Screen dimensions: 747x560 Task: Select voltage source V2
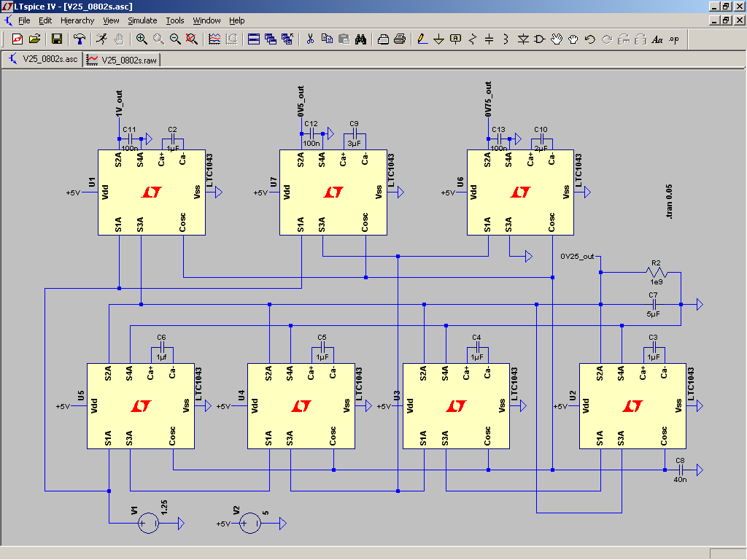coord(250,524)
